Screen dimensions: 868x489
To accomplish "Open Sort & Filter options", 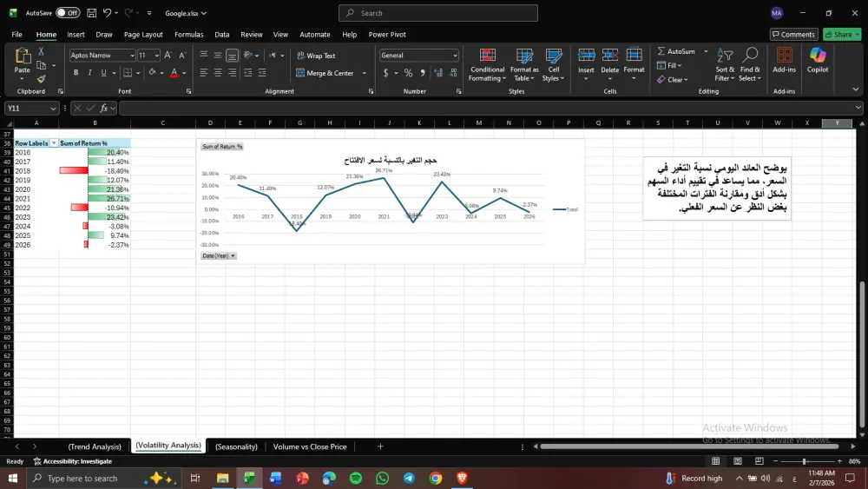I will click(725, 65).
